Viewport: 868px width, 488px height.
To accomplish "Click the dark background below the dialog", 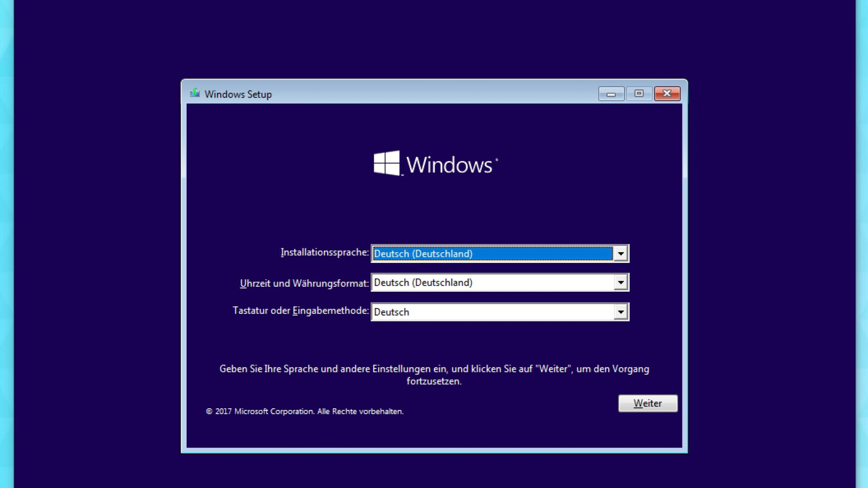I will 434,471.
